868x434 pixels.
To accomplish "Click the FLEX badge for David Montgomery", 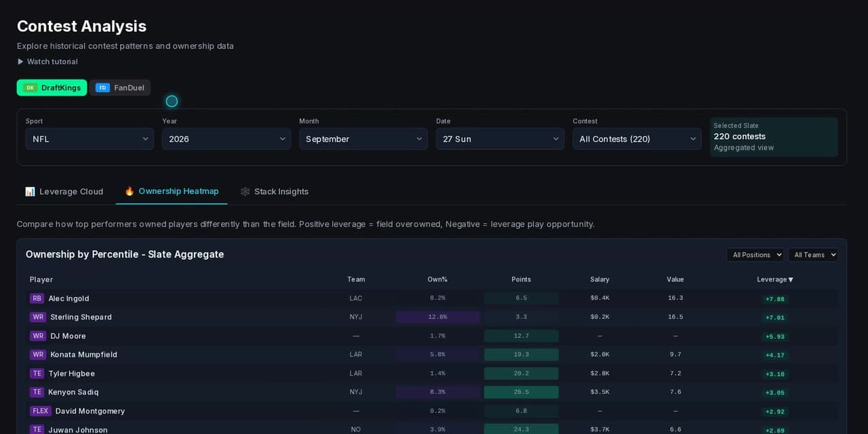I will (x=41, y=411).
